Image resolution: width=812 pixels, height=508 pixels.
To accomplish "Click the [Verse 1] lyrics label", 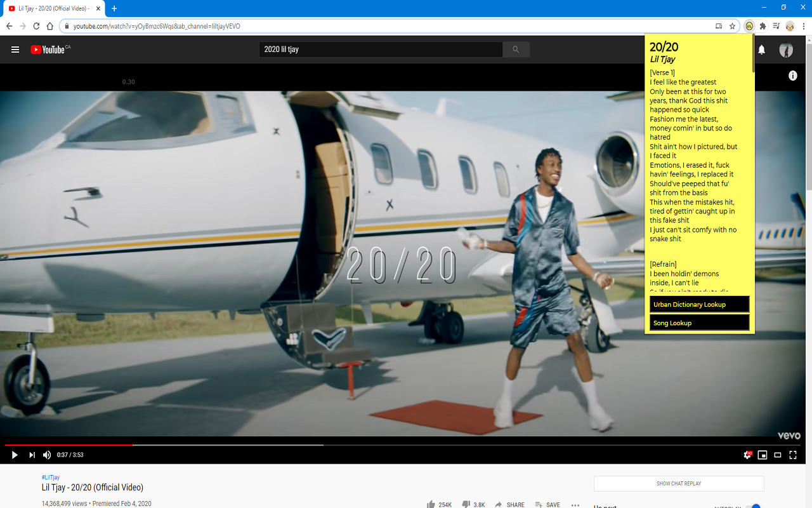I will 662,73.
